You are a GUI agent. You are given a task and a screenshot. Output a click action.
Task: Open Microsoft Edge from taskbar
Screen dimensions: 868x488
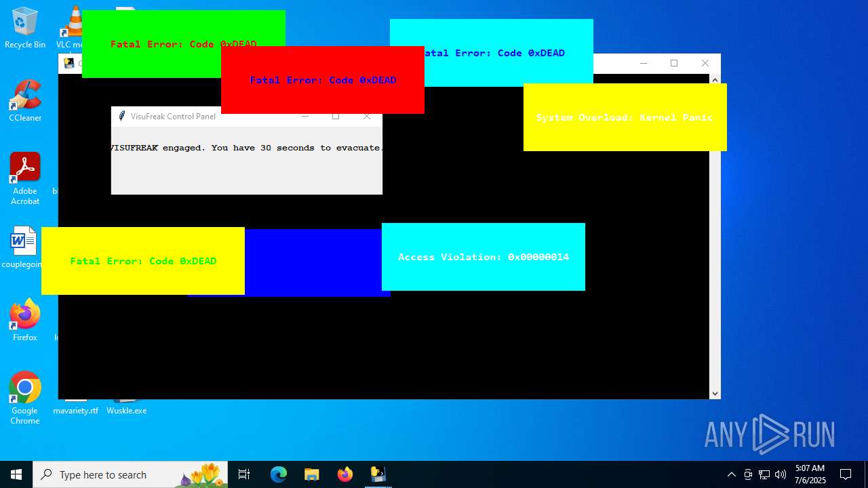tap(279, 474)
